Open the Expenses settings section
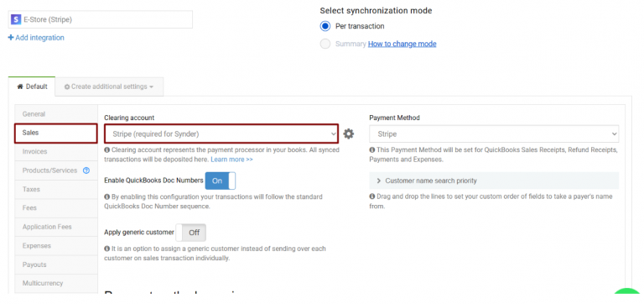 pyautogui.click(x=56, y=245)
